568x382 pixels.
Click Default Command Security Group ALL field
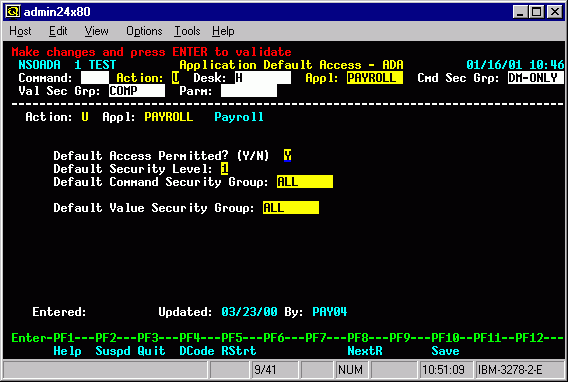[x=305, y=182]
